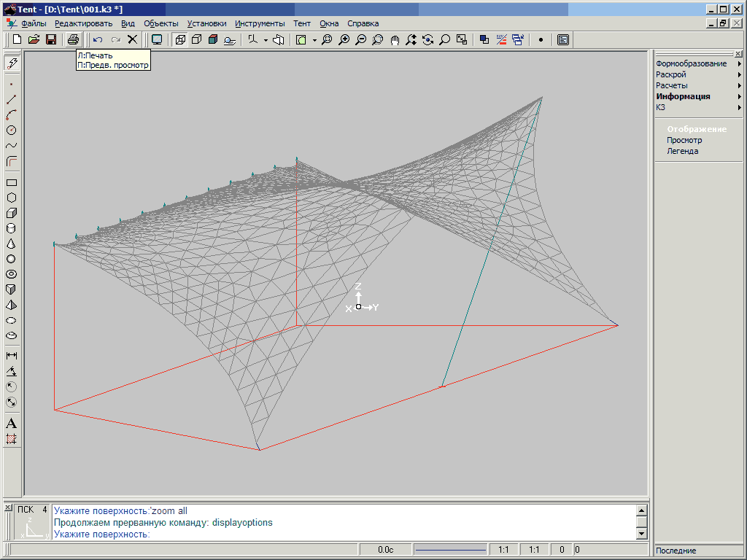The image size is (747, 560).
Task: Switch to hidden-line cube display mode
Action: click(196, 39)
